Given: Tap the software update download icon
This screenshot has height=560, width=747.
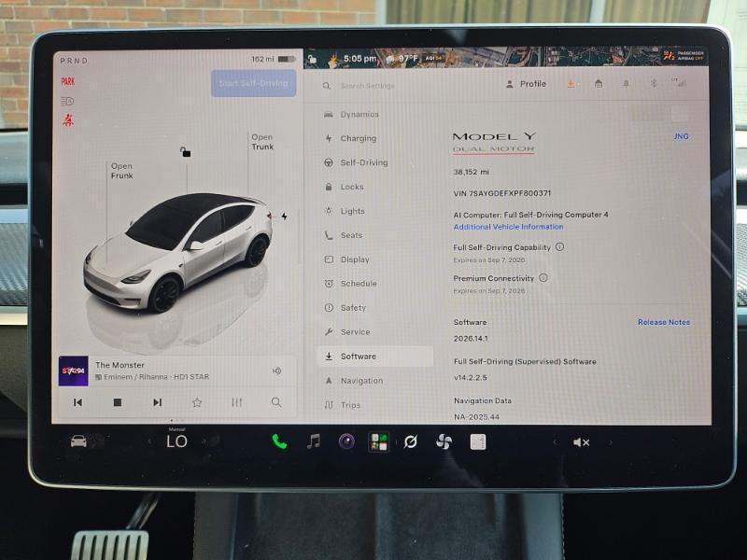Looking at the screenshot, I should [x=571, y=84].
